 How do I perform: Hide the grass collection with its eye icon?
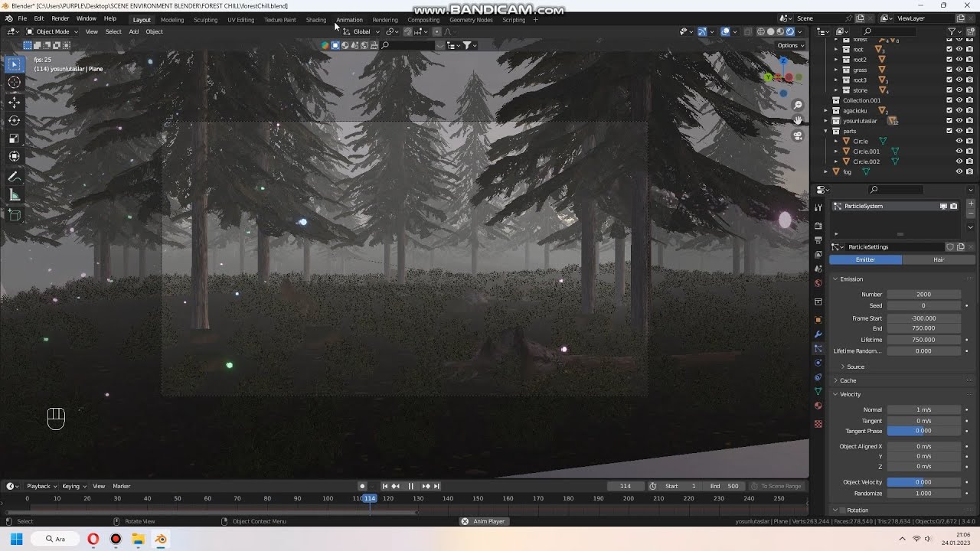click(959, 70)
